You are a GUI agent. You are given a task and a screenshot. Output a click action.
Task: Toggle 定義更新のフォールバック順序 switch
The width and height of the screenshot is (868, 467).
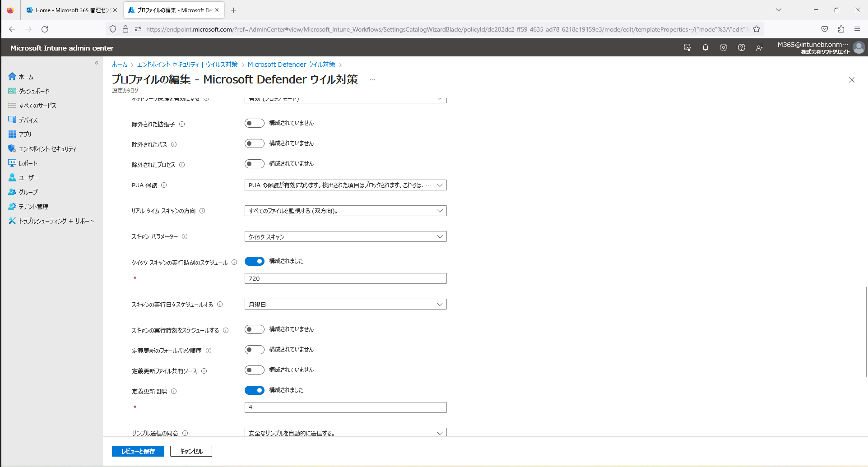point(255,350)
